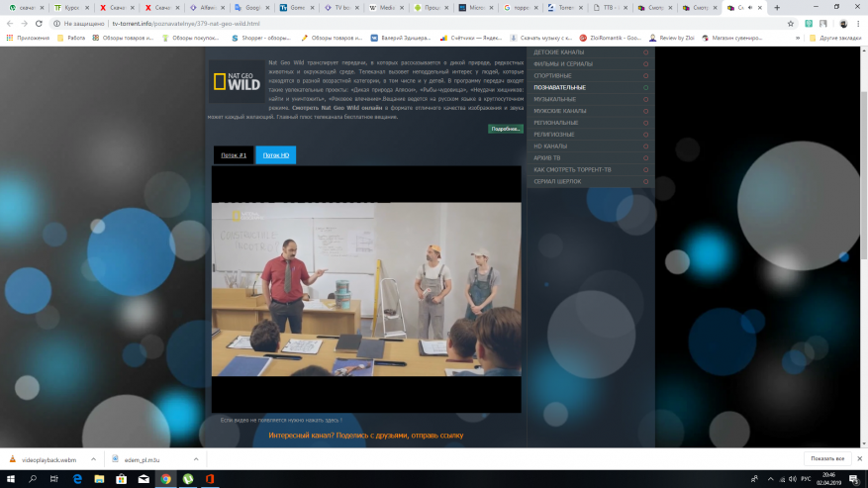Click the Подробнее button
Screen dimensions: 868x488
pyautogui.click(x=506, y=129)
